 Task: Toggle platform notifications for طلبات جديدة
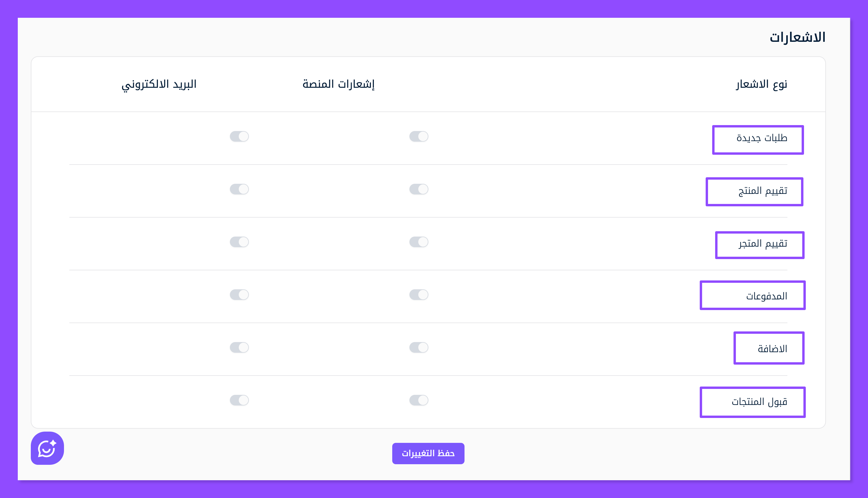(x=419, y=136)
